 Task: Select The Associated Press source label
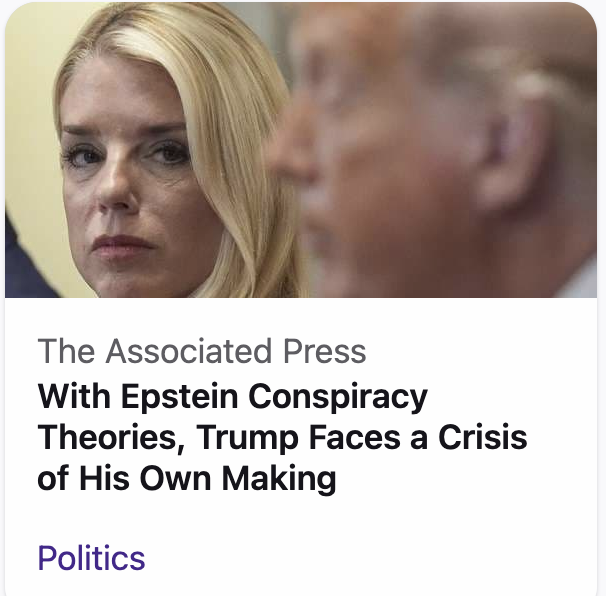(x=201, y=351)
